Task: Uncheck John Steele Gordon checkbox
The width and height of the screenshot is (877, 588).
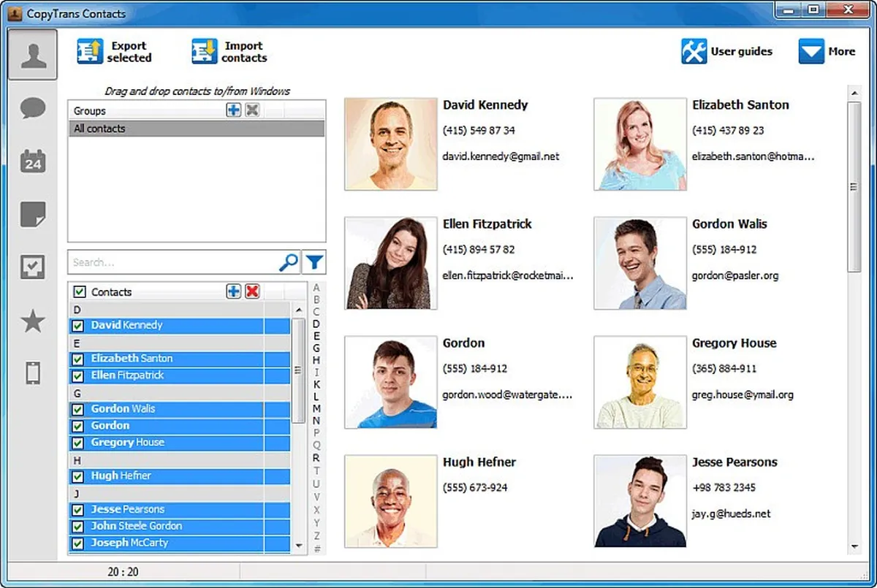Action: tap(78, 527)
